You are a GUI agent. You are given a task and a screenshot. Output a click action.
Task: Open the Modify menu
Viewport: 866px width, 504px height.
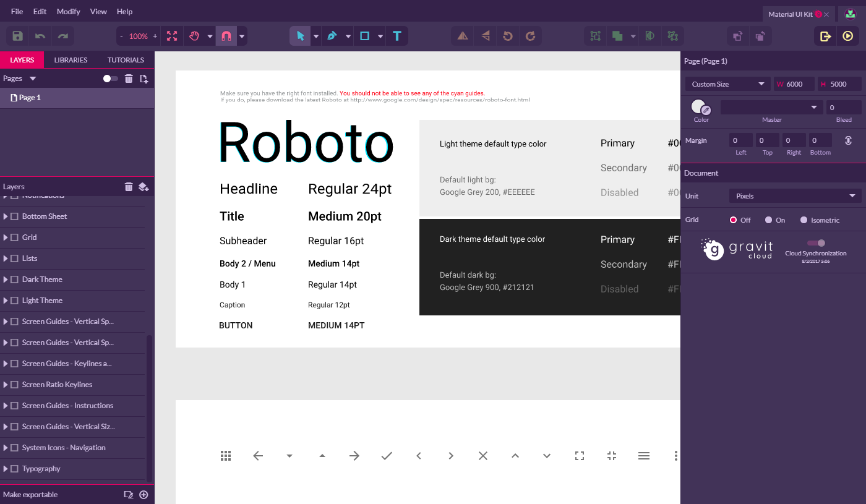(69, 12)
